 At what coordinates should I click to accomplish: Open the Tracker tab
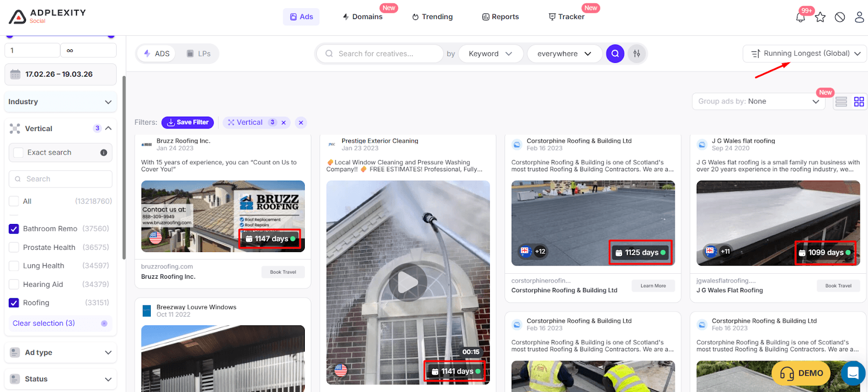click(566, 17)
